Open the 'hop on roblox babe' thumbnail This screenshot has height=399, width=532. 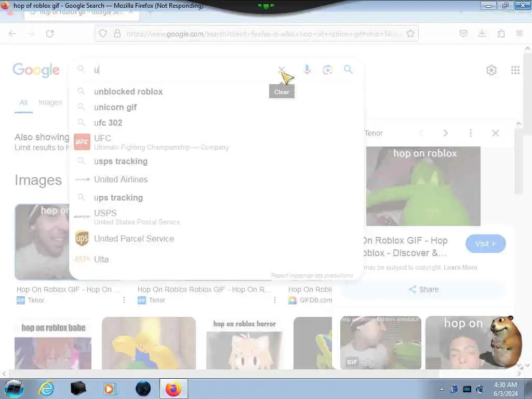[x=53, y=343]
